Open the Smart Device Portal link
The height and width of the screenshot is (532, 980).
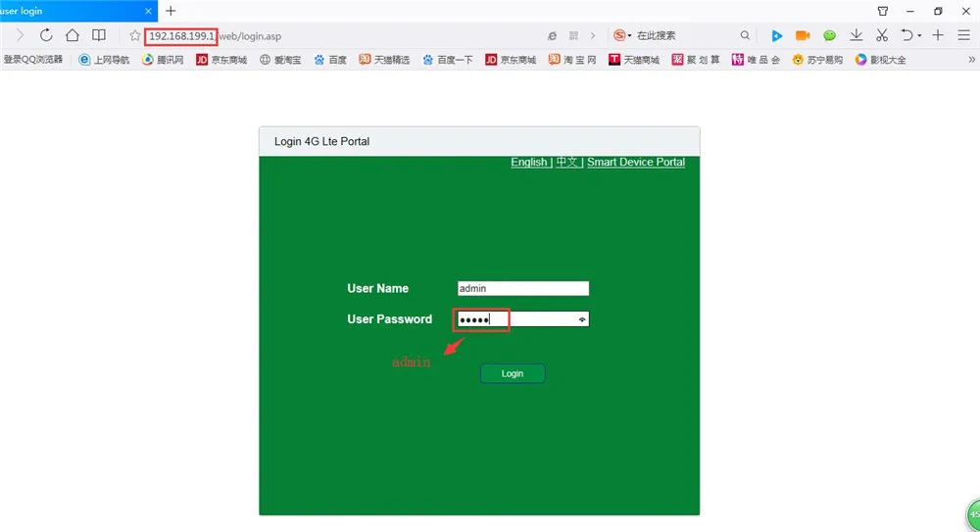click(636, 162)
